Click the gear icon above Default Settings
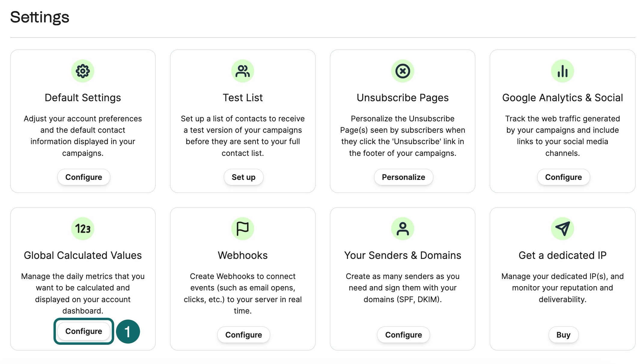This screenshot has width=640, height=364. click(x=83, y=71)
